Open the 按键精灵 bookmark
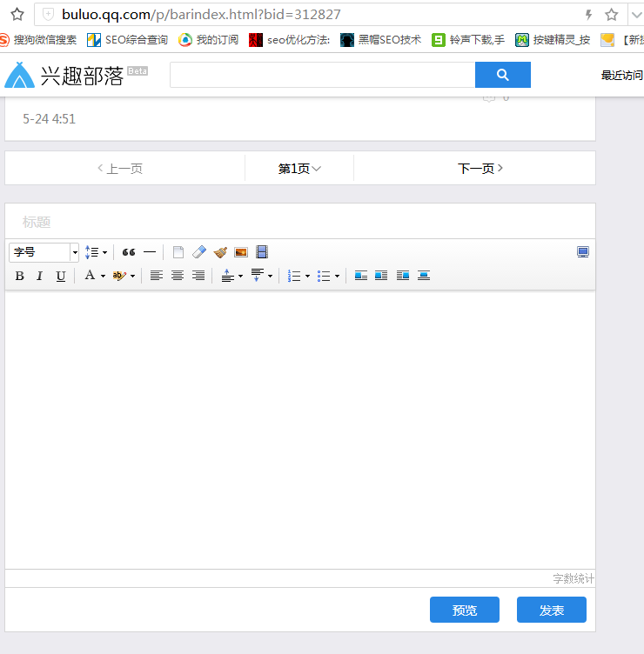 pyautogui.click(x=553, y=40)
